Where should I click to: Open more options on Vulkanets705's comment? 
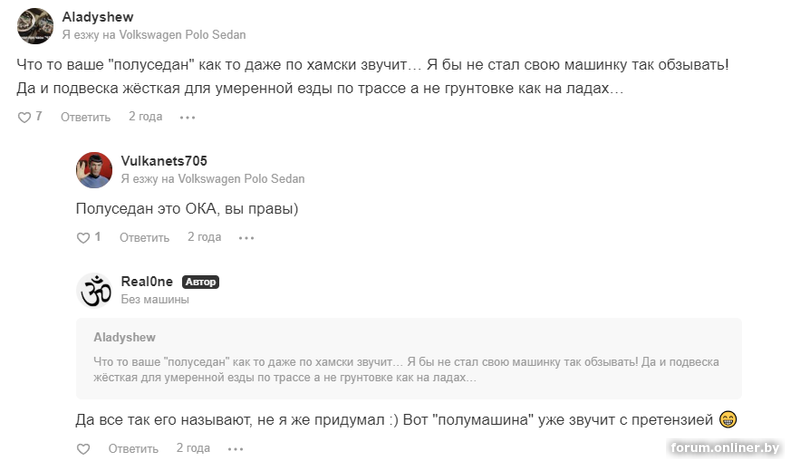246,238
